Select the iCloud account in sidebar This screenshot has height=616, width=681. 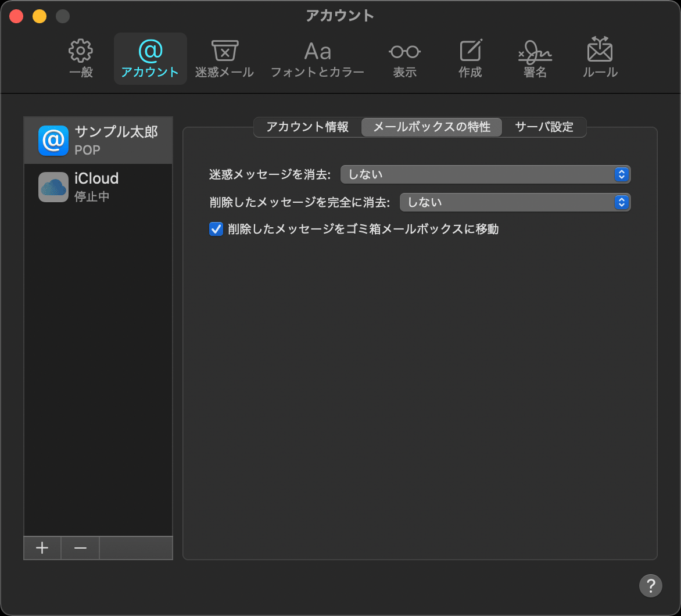point(98,187)
